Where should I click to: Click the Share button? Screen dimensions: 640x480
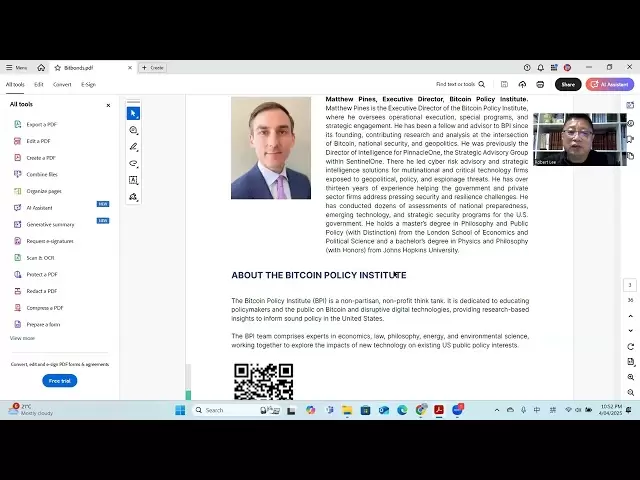(568, 84)
